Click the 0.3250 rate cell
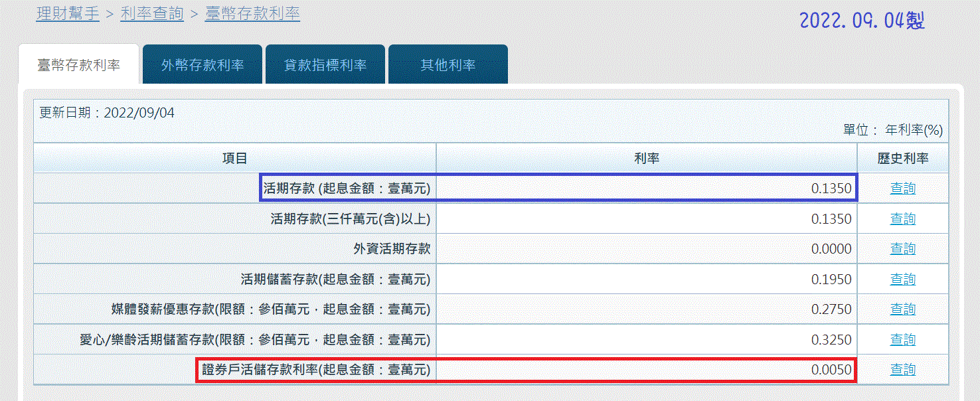980x401 pixels. click(x=831, y=340)
